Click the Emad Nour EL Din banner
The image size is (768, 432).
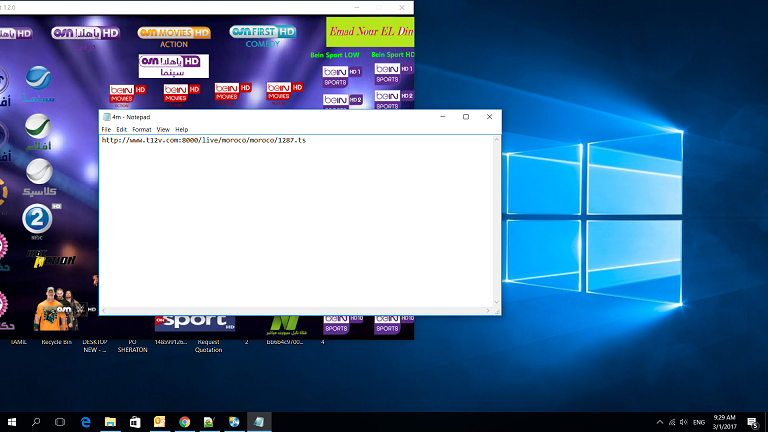click(370, 32)
